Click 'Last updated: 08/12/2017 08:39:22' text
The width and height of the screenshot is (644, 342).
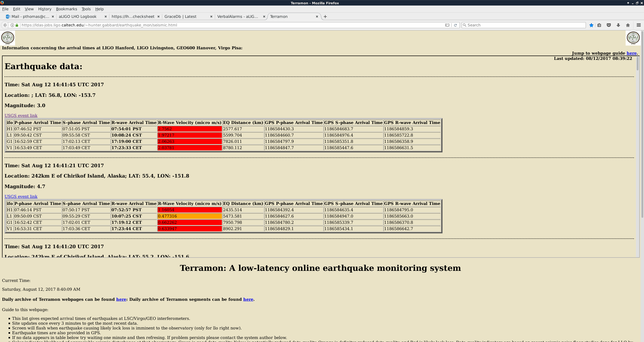tap(593, 59)
